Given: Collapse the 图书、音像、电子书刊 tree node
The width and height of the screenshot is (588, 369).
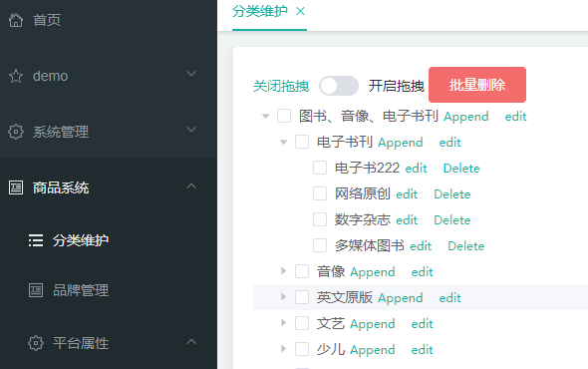Looking at the screenshot, I should tap(265, 117).
